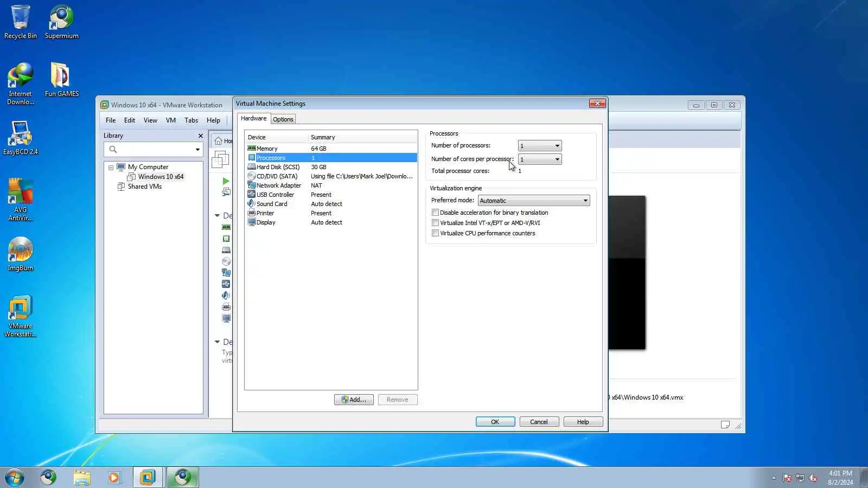Collapse the My Computer tree node

tap(111, 168)
